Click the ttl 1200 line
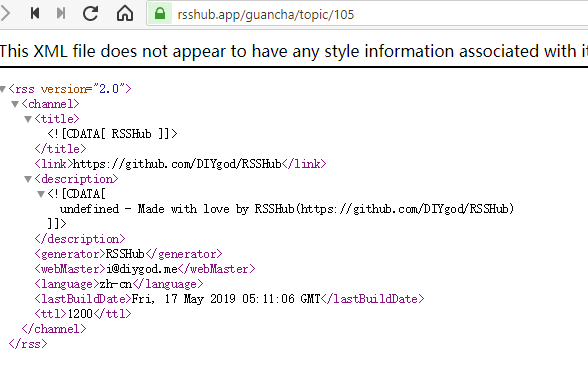The width and height of the screenshot is (588, 365). [83, 314]
